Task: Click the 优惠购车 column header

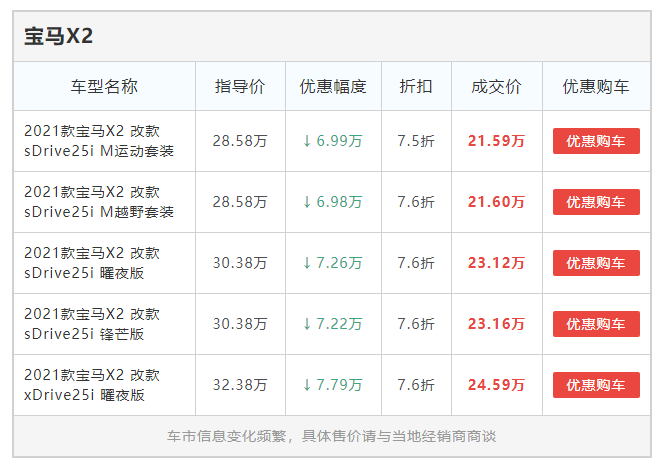Action: click(x=596, y=86)
